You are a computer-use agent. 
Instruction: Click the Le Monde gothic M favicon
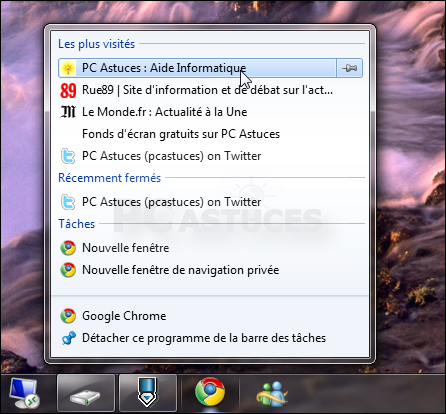pyautogui.click(x=68, y=112)
